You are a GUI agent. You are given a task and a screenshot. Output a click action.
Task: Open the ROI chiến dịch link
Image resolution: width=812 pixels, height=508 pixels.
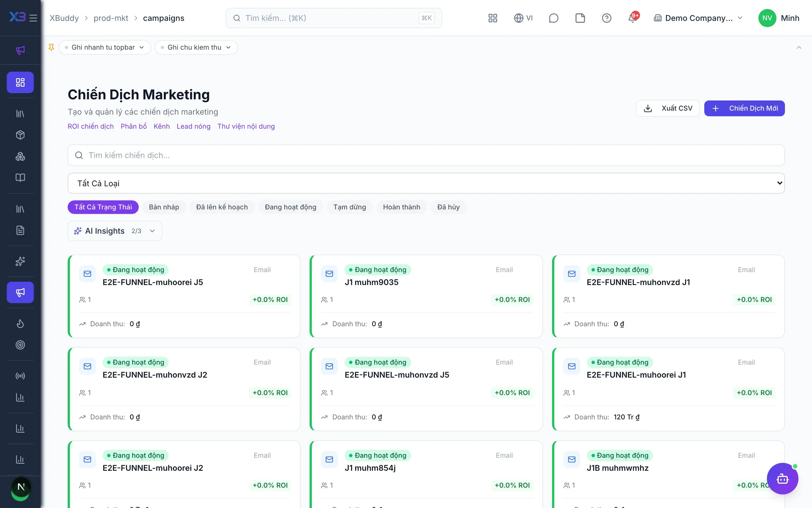tap(91, 126)
